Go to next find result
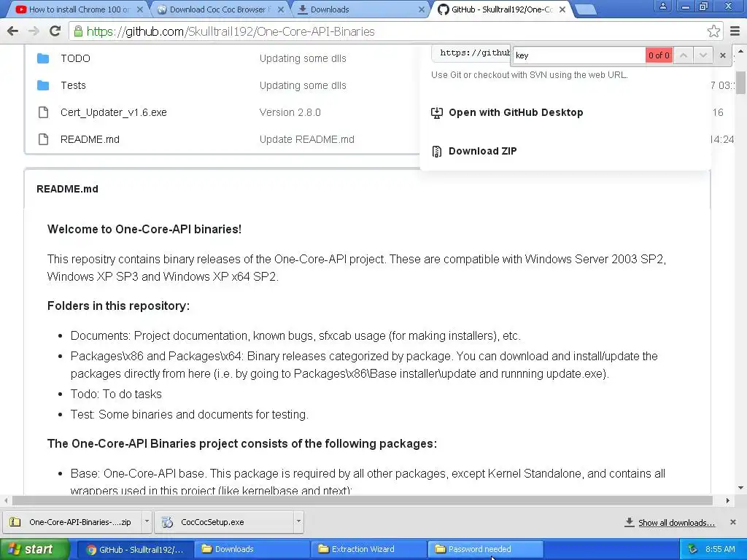The height and width of the screenshot is (560, 747). (703, 55)
